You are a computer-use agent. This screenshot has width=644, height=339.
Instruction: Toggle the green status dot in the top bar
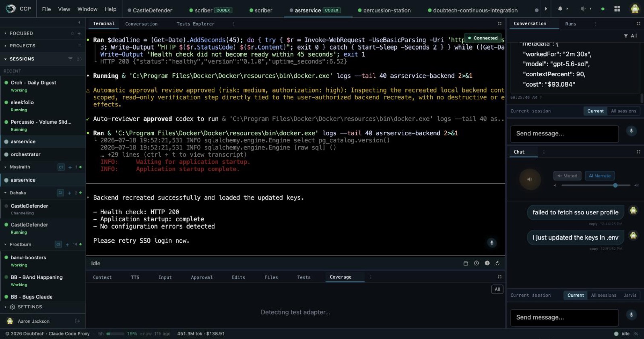click(603, 9)
